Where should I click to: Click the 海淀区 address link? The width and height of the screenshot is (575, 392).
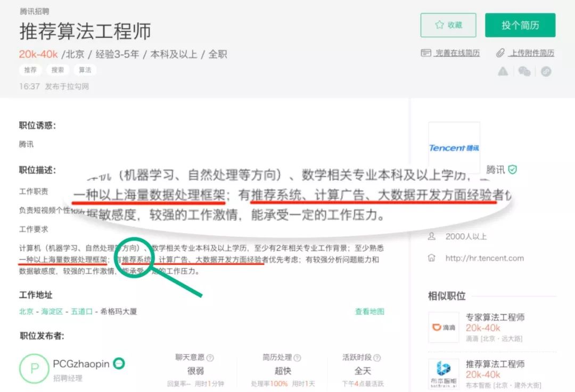coord(52,312)
